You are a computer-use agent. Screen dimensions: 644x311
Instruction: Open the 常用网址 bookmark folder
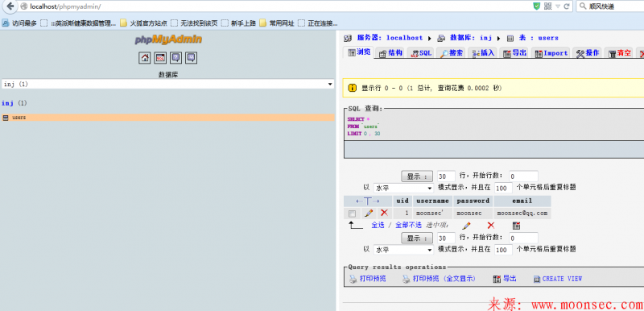[x=276, y=23]
